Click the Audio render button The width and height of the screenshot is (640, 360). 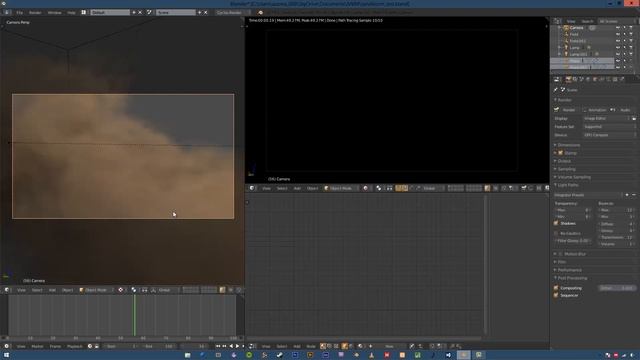pos(623,110)
